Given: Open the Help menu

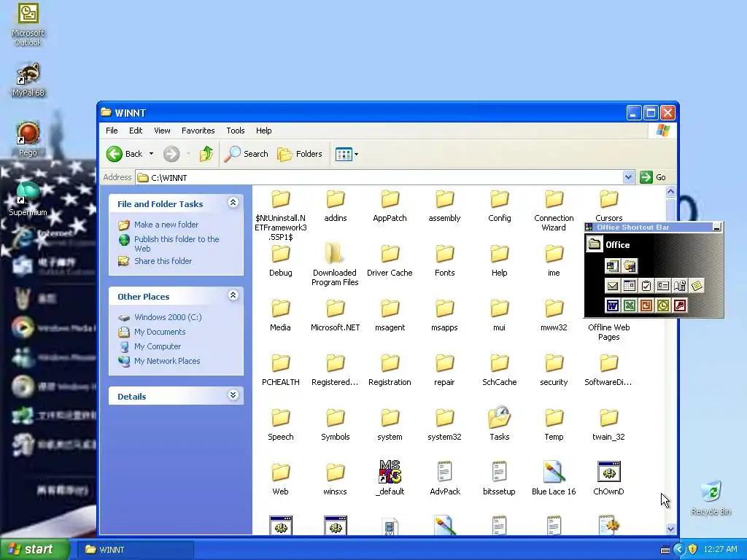Looking at the screenshot, I should [263, 131].
